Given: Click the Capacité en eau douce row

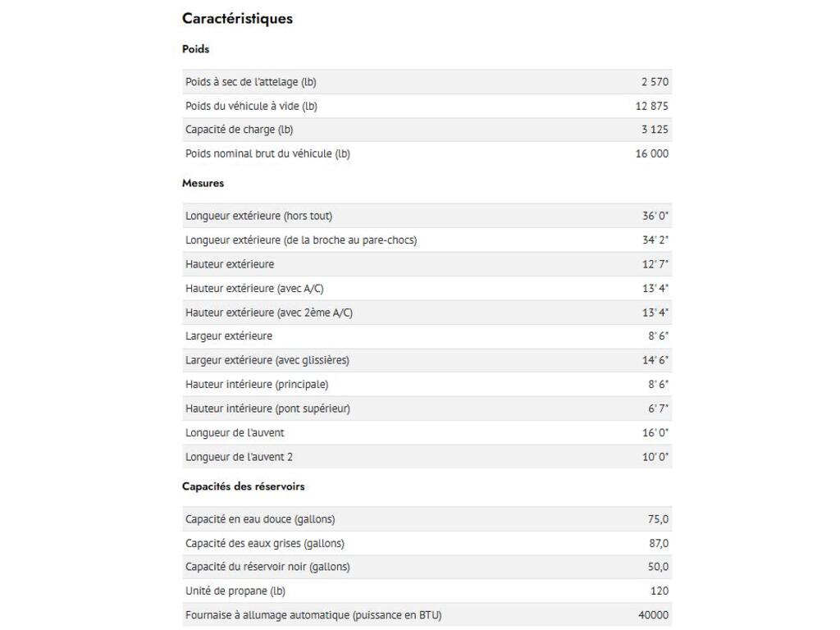Looking at the screenshot, I should pos(427,519).
